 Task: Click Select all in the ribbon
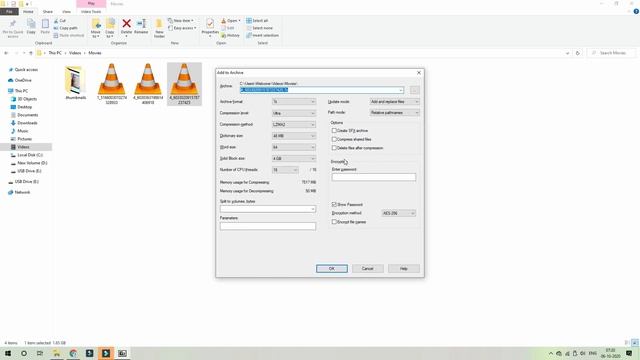pyautogui.click(x=257, y=20)
